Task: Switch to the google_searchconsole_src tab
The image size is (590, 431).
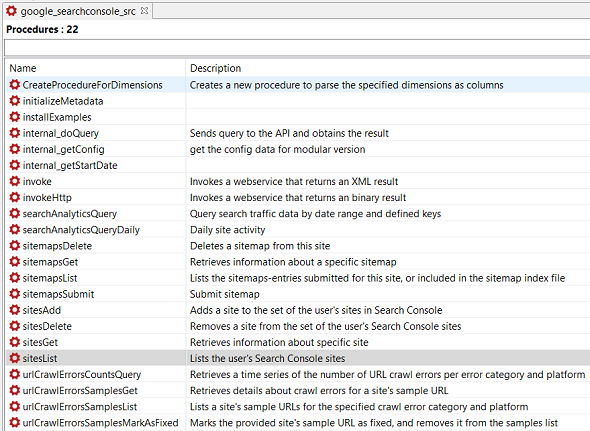Action: 78,11
